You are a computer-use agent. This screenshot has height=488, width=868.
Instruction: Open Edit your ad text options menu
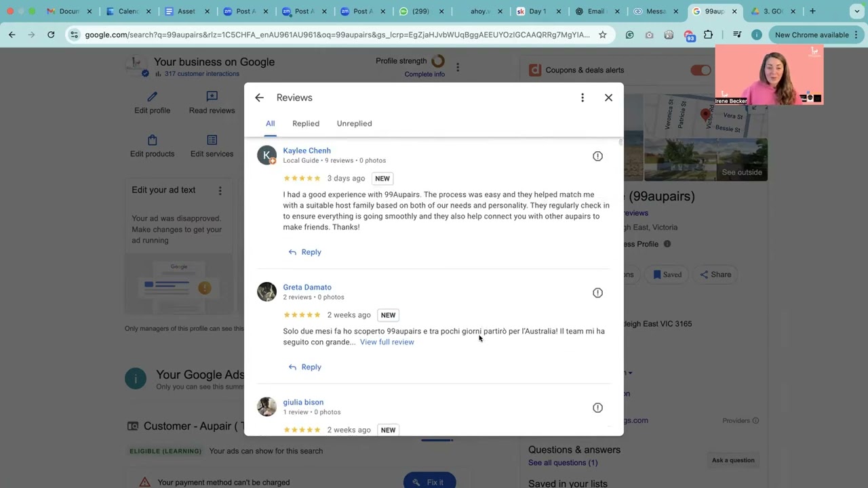coord(220,191)
